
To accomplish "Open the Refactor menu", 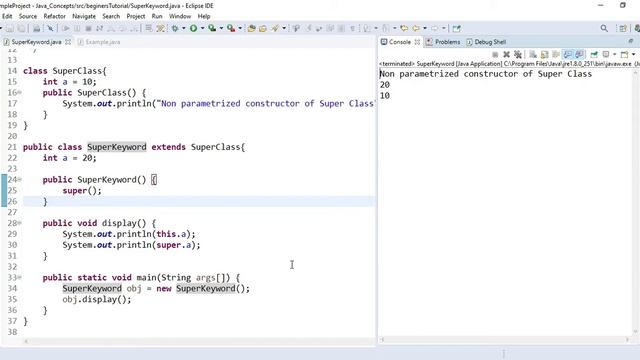I will pyautogui.click(x=54, y=16).
